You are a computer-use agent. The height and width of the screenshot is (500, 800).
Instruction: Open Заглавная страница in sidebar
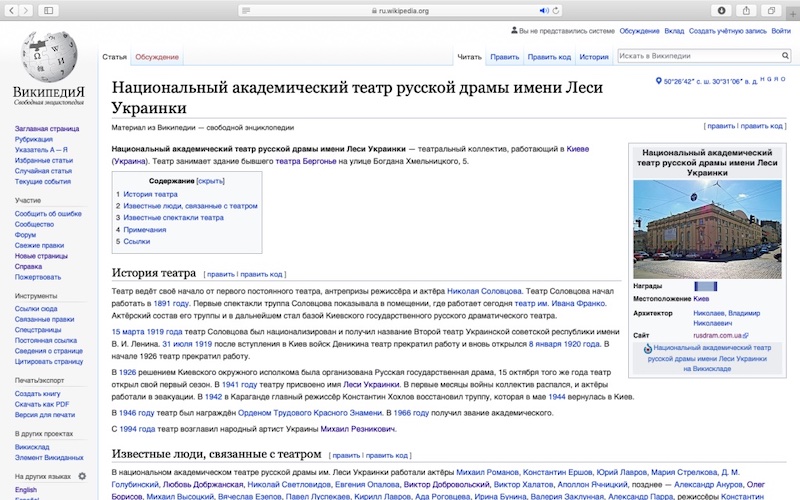click(x=47, y=129)
